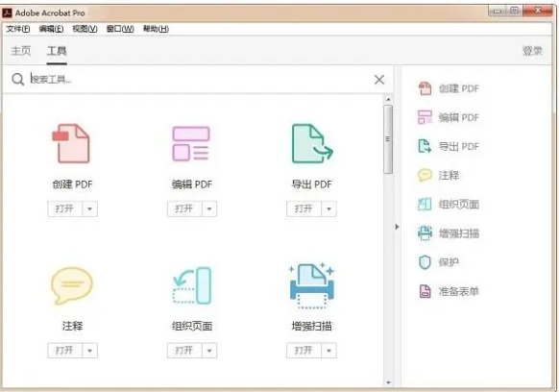Click the scrollbar down arrow
Viewport: 559px width, 392px height.
pos(388,382)
